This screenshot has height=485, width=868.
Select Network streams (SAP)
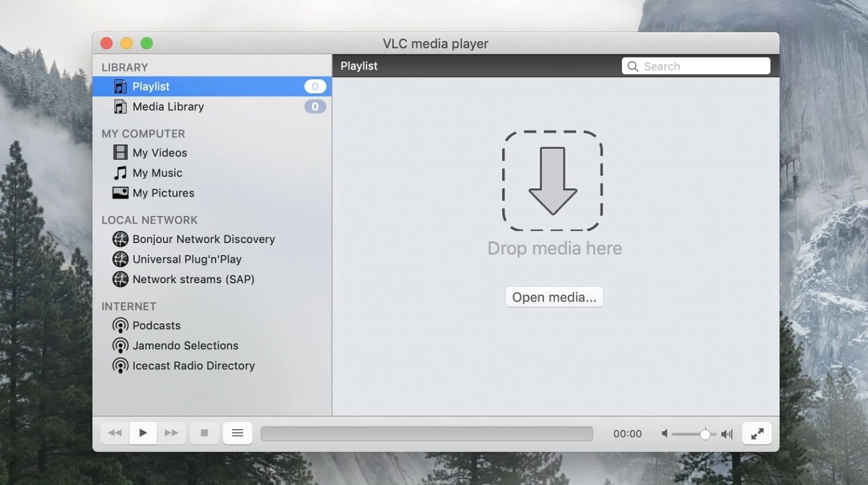193,279
